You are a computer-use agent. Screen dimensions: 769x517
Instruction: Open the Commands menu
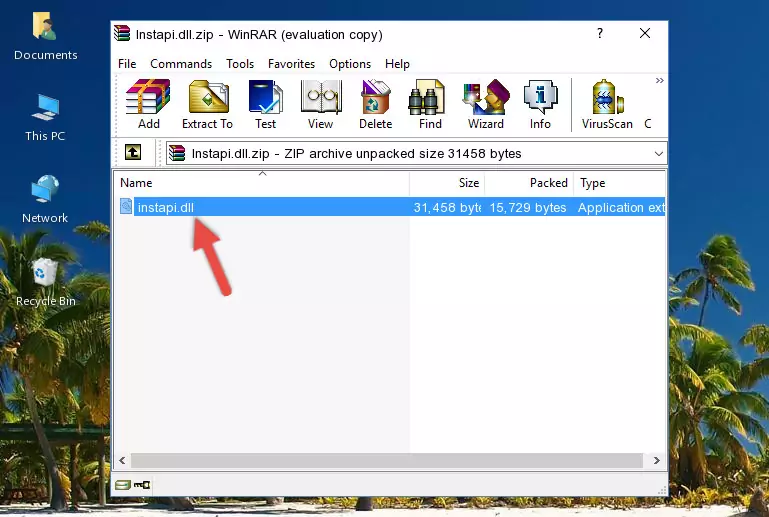[x=181, y=64]
